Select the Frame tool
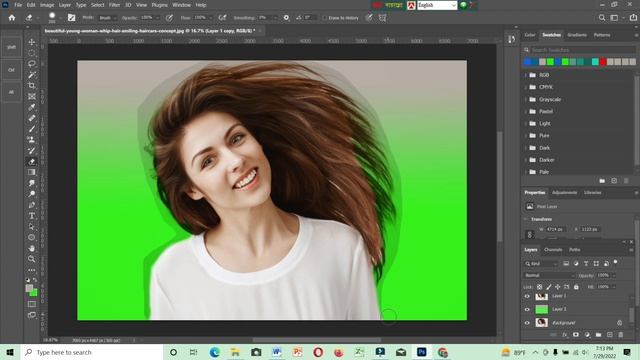This screenshot has height=360, width=640. [x=32, y=96]
